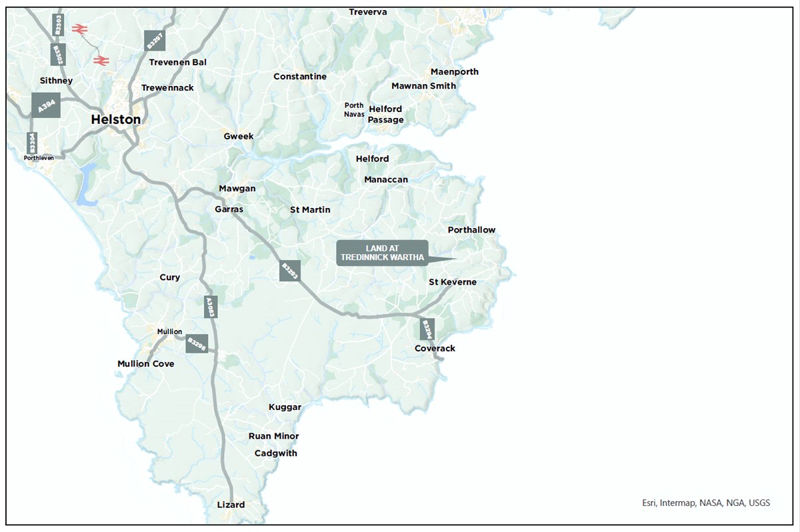
Task: Click the railway station icon nearest Sithney
Action: click(x=101, y=61)
